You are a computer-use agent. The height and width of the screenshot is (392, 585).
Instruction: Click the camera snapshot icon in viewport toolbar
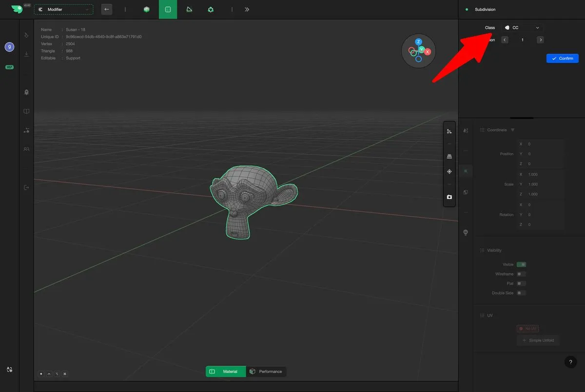(x=449, y=197)
